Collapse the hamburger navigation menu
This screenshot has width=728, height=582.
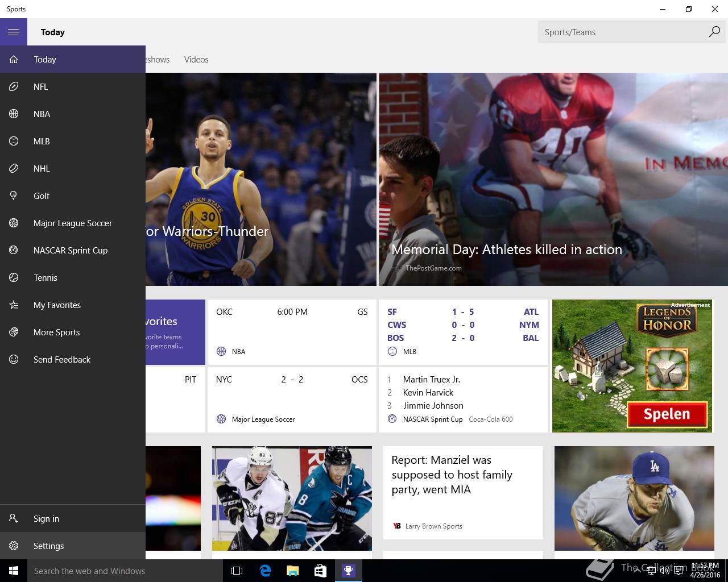click(x=14, y=32)
